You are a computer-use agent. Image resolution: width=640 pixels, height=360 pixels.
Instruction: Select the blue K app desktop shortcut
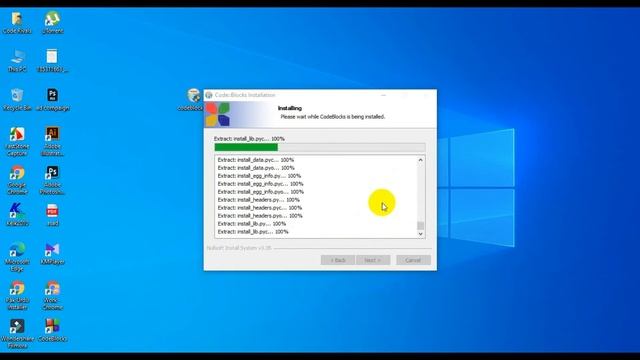click(17, 215)
